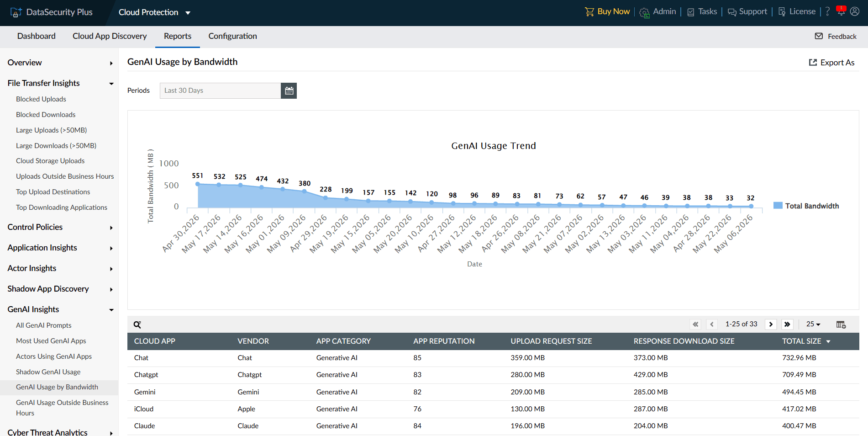Select GenAI Usage by Bandwidth report

pos(57,387)
